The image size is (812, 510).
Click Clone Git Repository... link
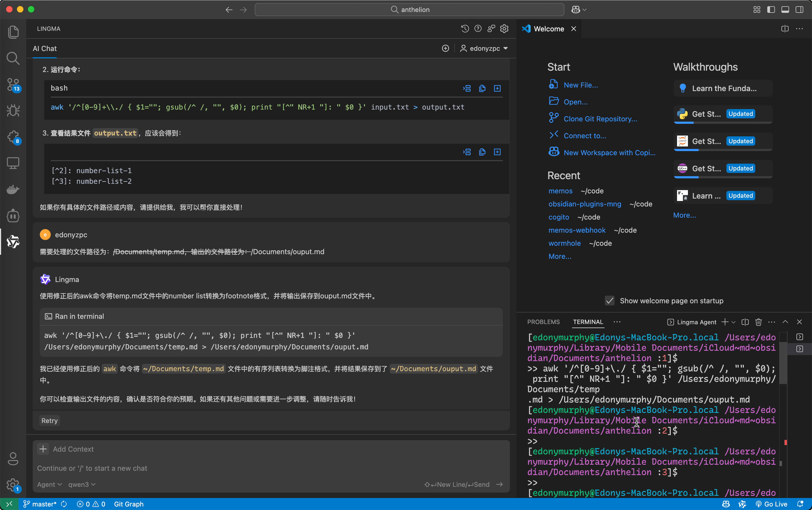click(x=600, y=119)
